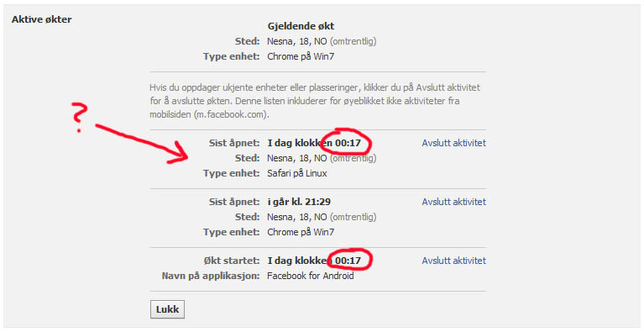Click the red arrow head annotation
This screenshot has height=332, width=644.
pyautogui.click(x=176, y=153)
